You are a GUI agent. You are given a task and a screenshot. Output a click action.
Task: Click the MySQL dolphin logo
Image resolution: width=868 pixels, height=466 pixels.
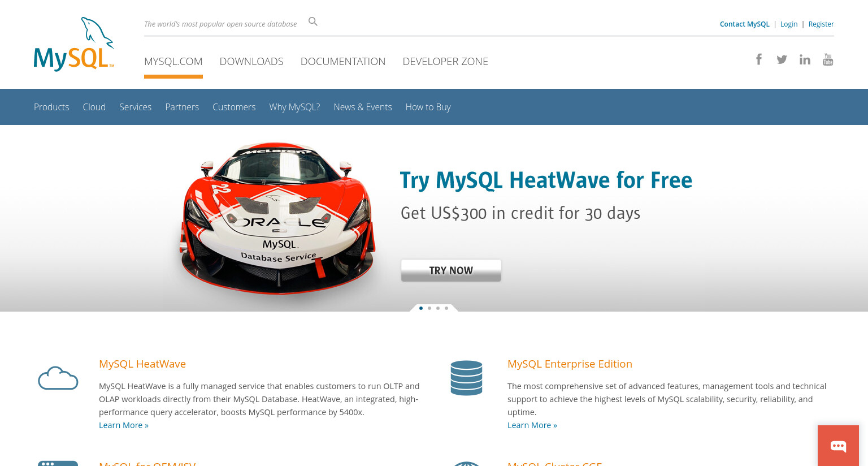coord(74,44)
